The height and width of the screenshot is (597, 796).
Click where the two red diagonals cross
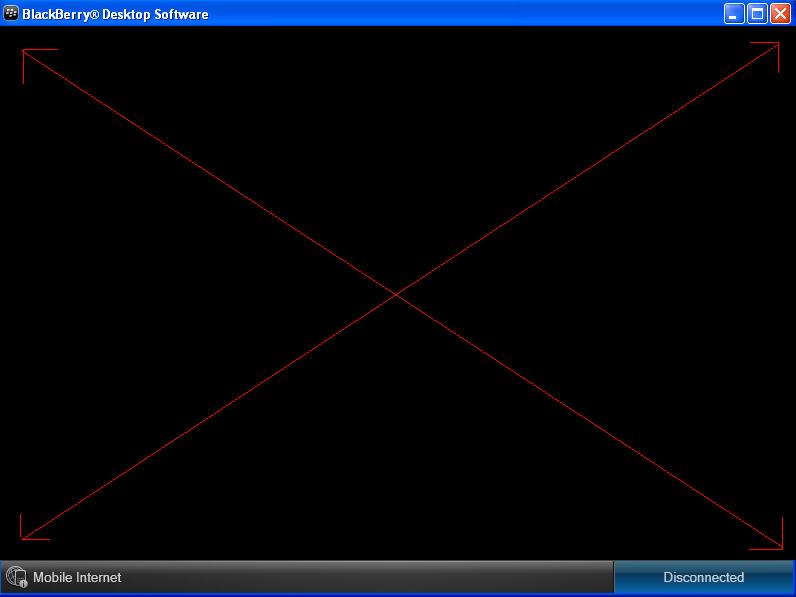tap(397, 294)
